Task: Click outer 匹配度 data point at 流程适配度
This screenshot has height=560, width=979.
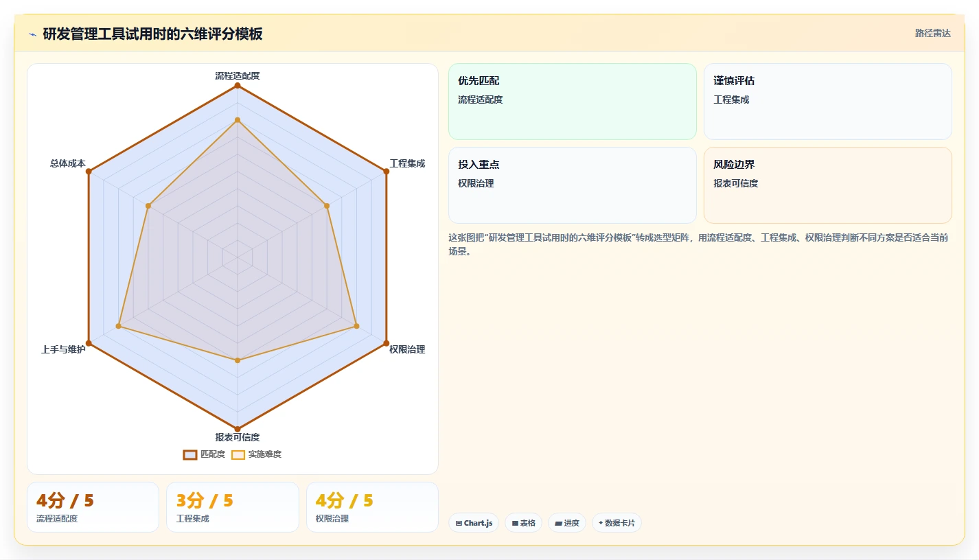Action: (238, 86)
